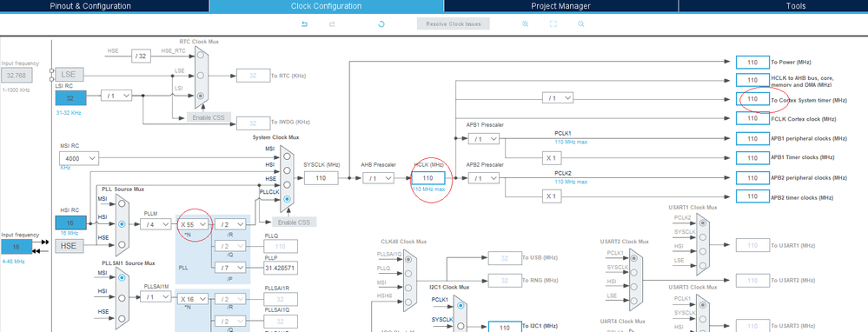The height and width of the screenshot is (332, 868).
Task: Select PCLK1 in I2C1 Clock Mux
Action: tap(460, 305)
